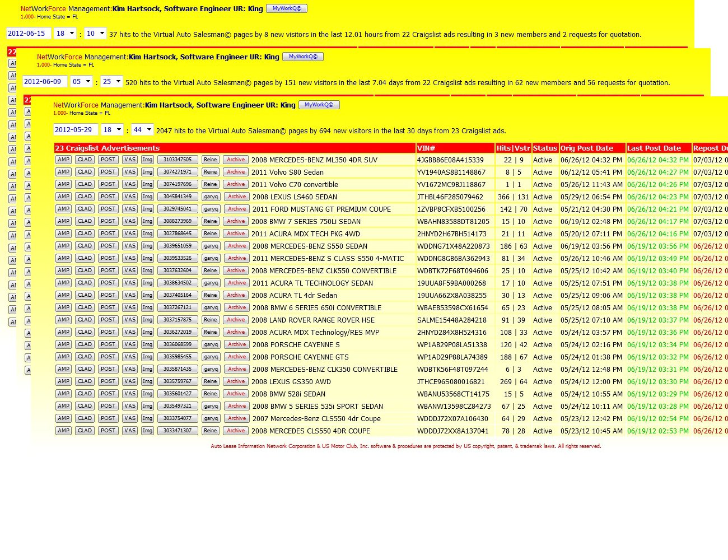Click AMP for the 2007 Mercedes-Benz CLS550 row
Image resolution: width=728 pixels, height=560 pixels.
point(64,418)
